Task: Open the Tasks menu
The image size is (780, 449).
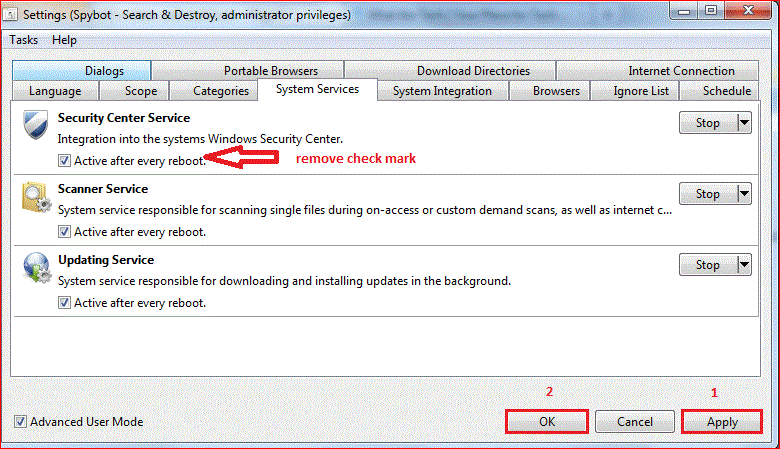Action: tap(23, 40)
